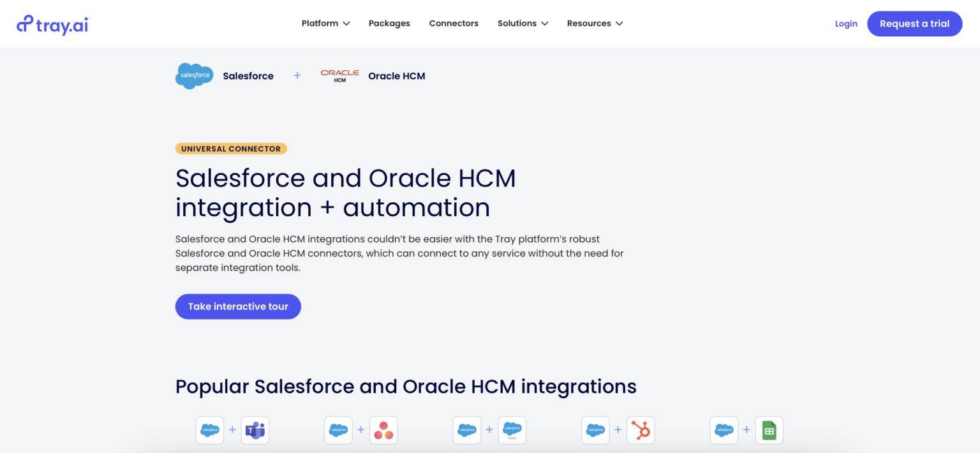Open the Google Sheets integration icon

[769, 430]
